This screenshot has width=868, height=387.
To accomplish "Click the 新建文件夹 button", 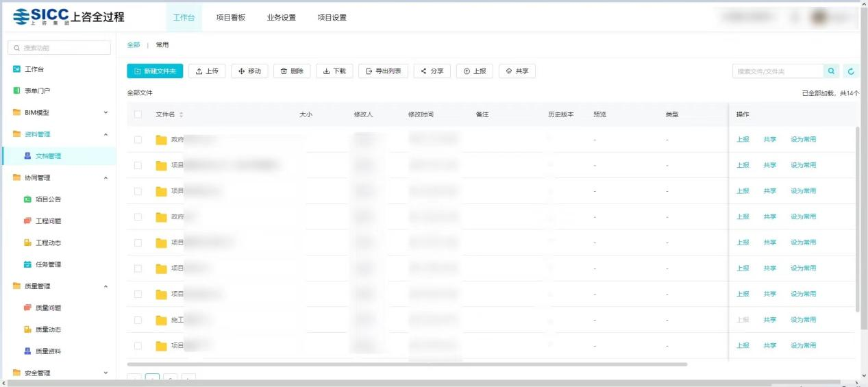I will coord(155,71).
